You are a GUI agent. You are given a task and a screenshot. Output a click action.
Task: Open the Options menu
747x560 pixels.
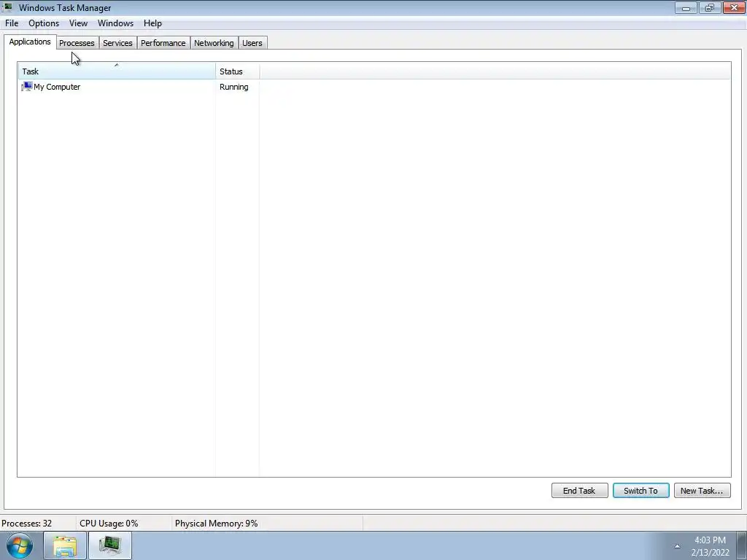coord(44,23)
